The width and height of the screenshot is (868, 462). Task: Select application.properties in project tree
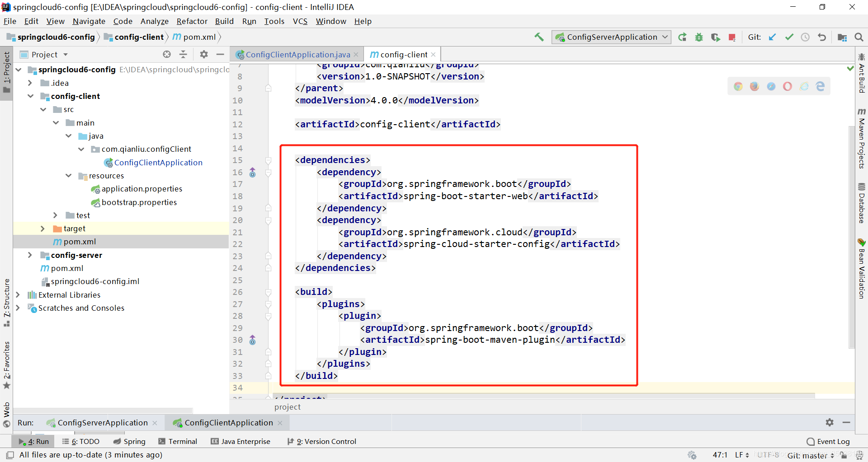pos(137,189)
